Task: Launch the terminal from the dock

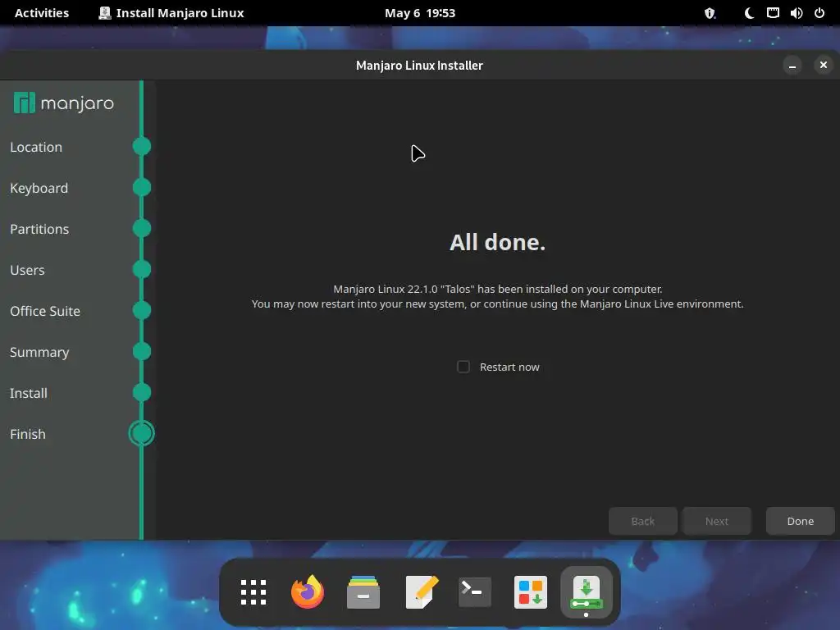Action: pos(475,592)
